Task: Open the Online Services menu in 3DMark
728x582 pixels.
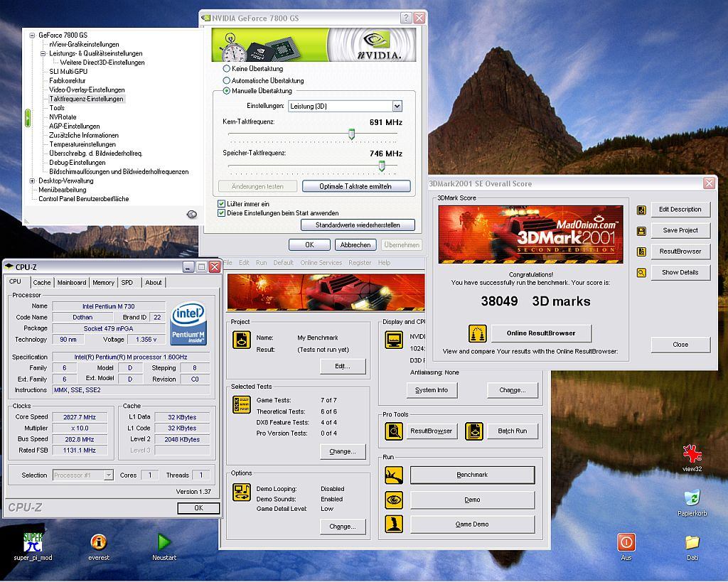Action: tap(321, 263)
